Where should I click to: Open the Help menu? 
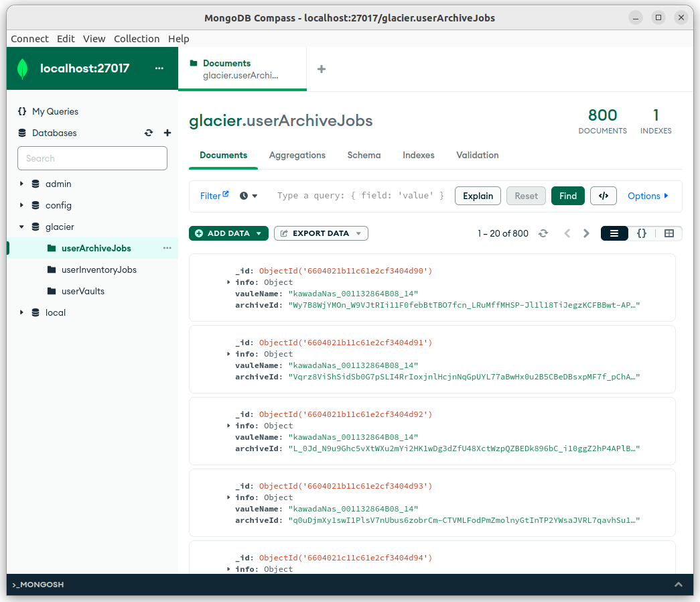(179, 39)
